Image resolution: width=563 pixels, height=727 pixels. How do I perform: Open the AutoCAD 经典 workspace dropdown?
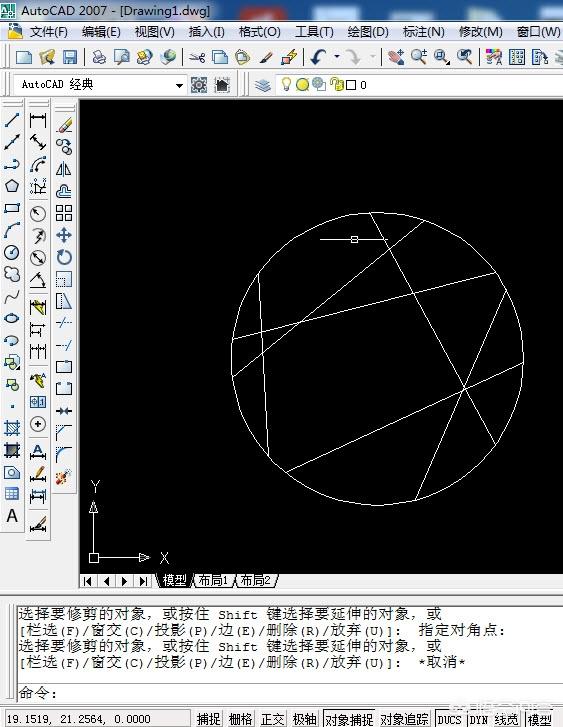coord(179,85)
